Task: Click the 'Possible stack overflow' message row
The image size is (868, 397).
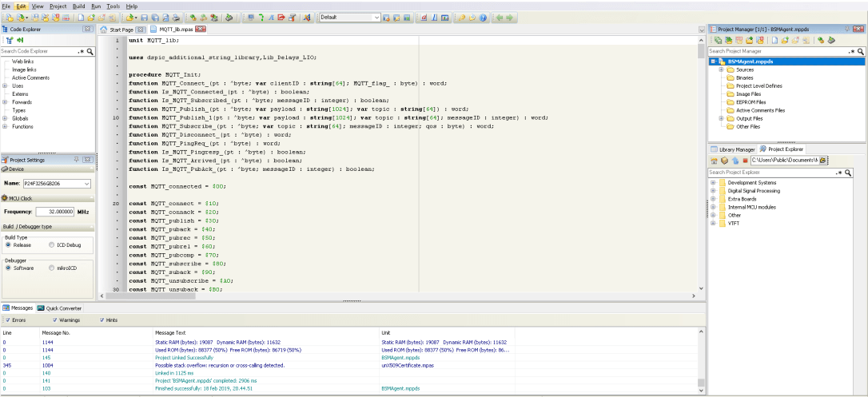Action: point(348,366)
